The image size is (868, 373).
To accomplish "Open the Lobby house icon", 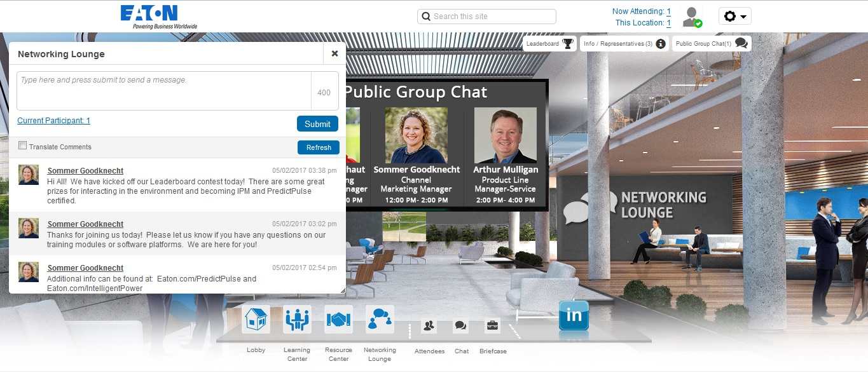I will [x=256, y=319].
